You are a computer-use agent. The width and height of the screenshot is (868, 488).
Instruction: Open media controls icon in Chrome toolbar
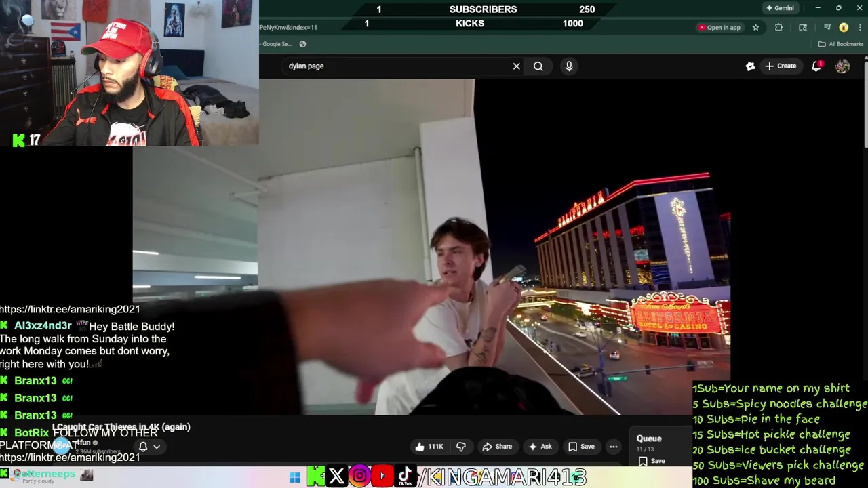point(827,28)
